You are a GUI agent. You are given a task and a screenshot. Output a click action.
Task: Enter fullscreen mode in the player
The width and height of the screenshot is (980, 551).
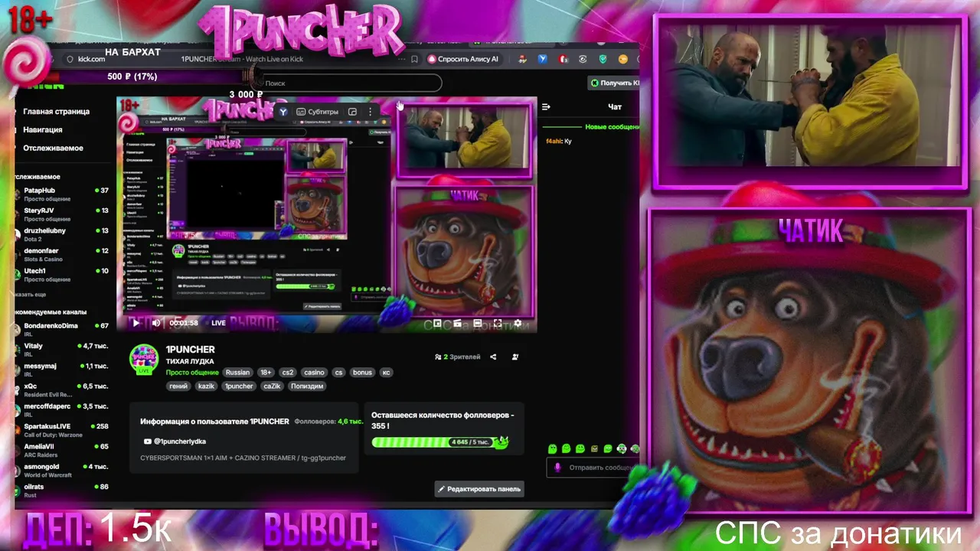pyautogui.click(x=498, y=323)
